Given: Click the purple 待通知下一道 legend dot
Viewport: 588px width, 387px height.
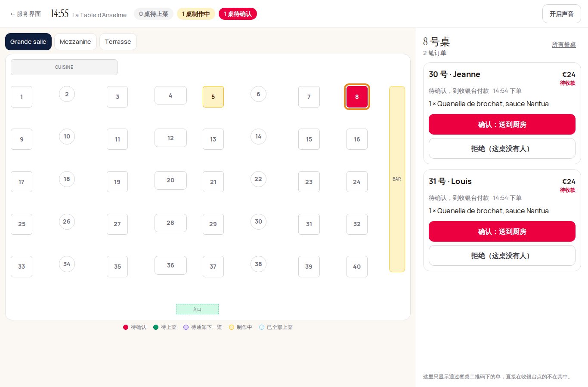Looking at the screenshot, I should (186, 327).
